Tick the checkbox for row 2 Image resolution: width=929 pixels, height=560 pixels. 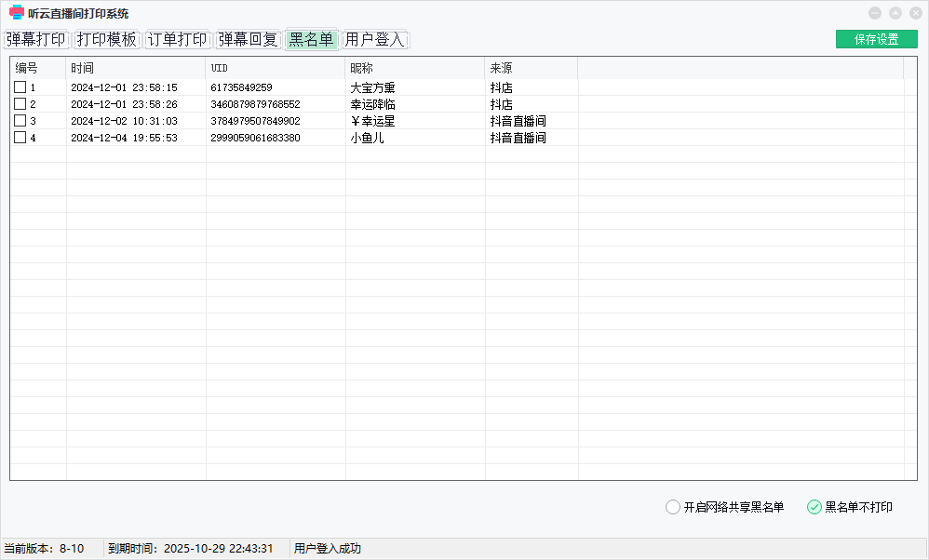[20, 104]
